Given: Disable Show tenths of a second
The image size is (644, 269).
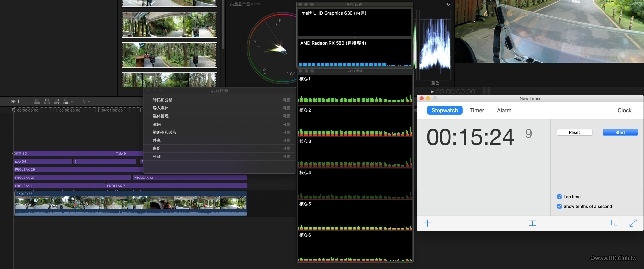Looking at the screenshot, I should (x=559, y=206).
